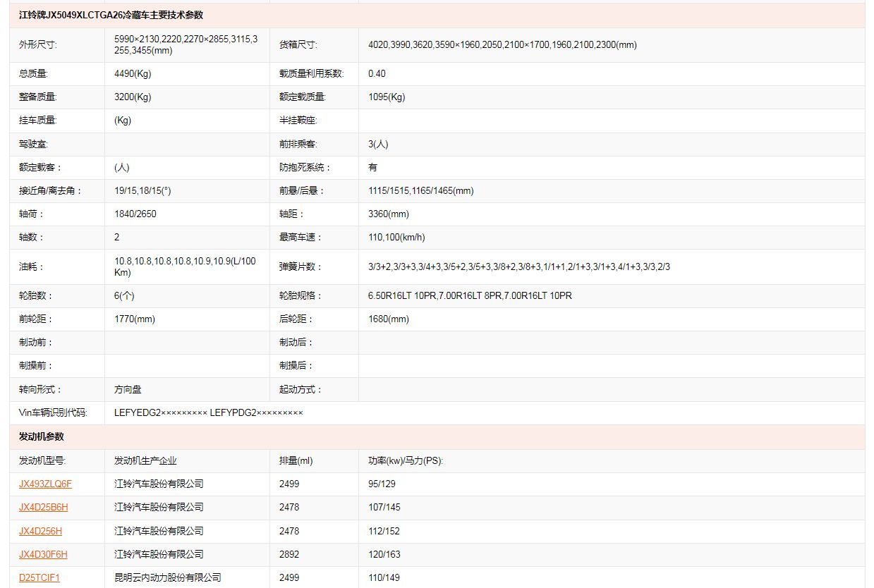Click the 昆明云内动力股份有限公司 manufacturer cell
Screen dimensions: 874x588
(168, 577)
